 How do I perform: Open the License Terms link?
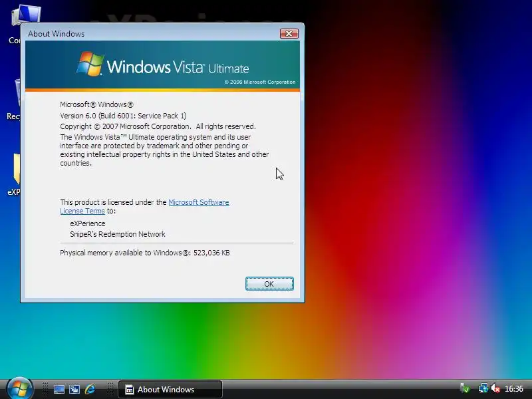pyautogui.click(x=82, y=211)
